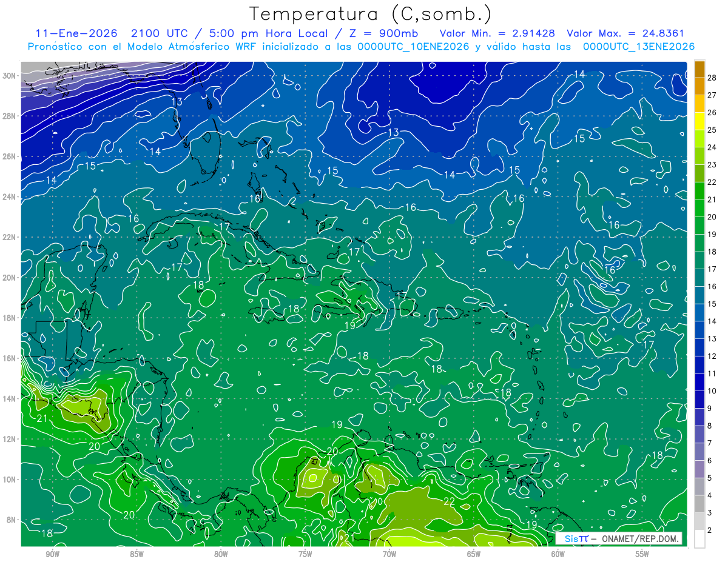Click color bar legend value "12"
Image resolution: width=728 pixels, height=562 pixels.
712,356
